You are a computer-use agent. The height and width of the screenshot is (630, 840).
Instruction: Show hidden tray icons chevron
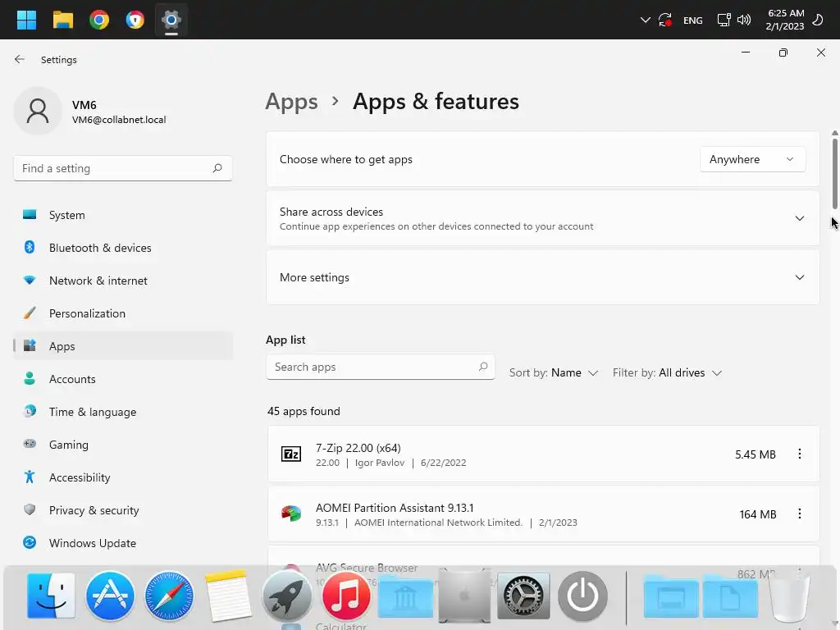coord(645,20)
